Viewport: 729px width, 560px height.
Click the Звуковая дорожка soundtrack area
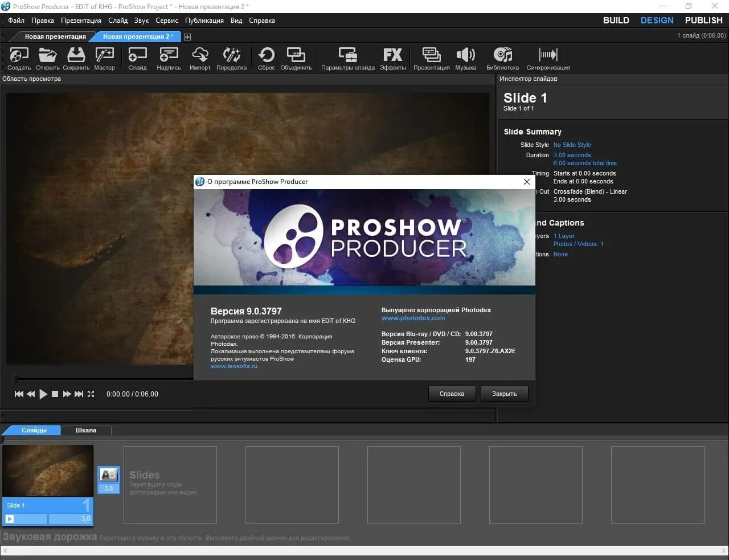(x=364, y=537)
